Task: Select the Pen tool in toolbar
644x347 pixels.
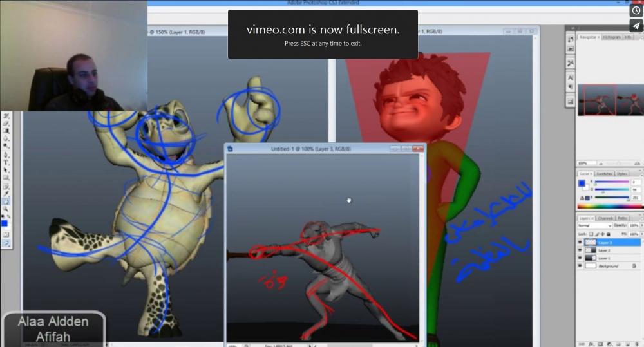Action: 6,155
